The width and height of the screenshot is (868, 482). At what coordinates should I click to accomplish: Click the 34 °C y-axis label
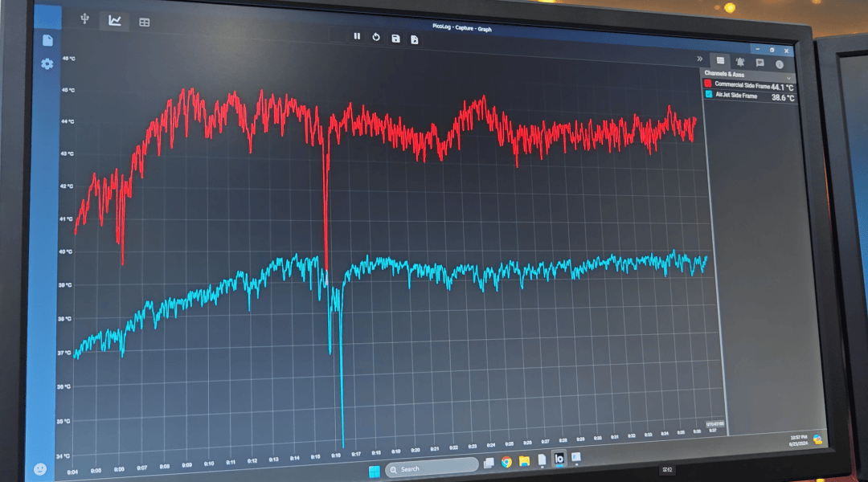click(63, 456)
